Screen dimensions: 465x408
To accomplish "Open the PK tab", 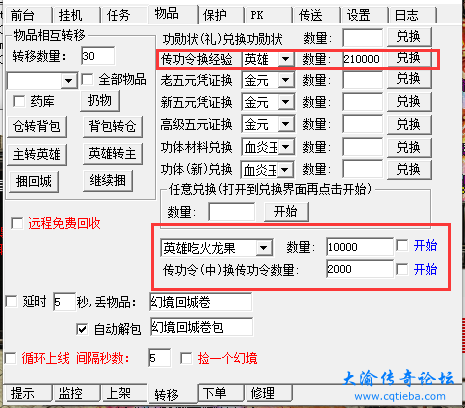I will 268,15.
